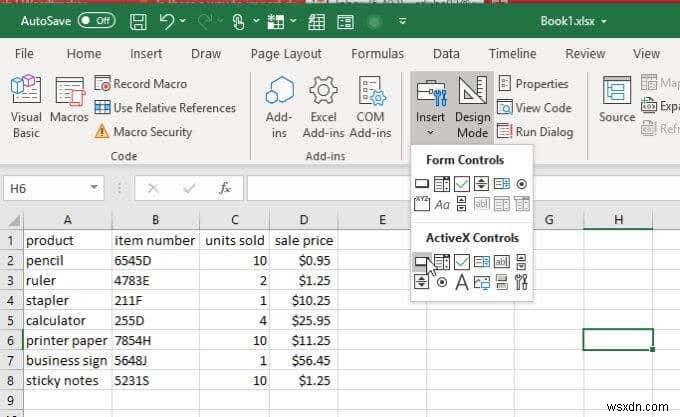Insert ActiveX Text Box

[502, 262]
